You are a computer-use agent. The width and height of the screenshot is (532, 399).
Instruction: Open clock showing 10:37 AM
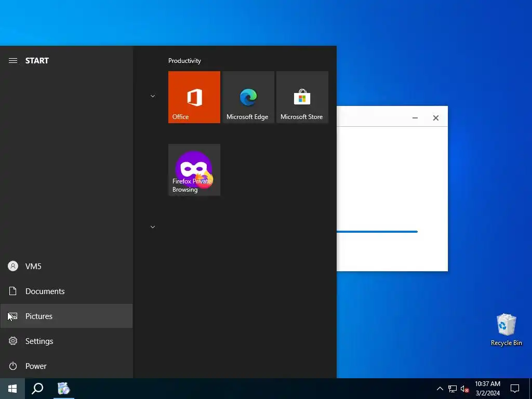(487, 389)
